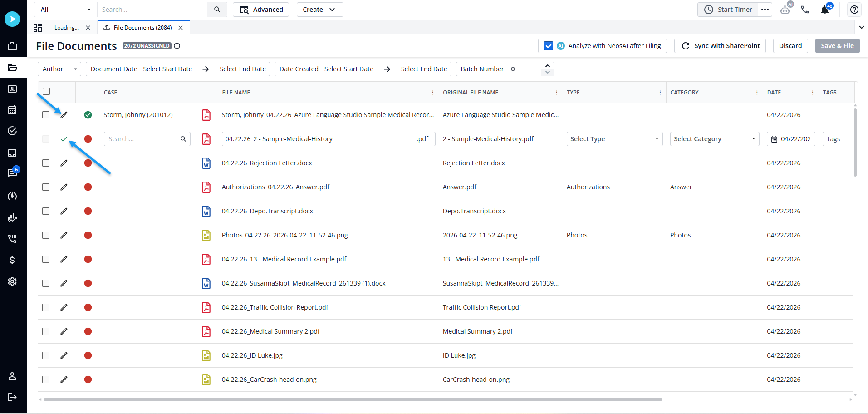Click the Discard button
Screen dimensions: 868x414
tap(790, 46)
